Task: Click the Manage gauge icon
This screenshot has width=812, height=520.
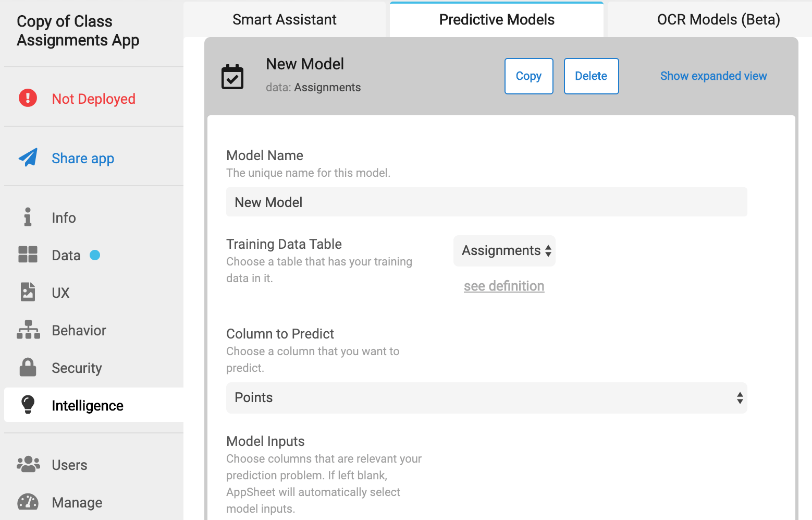Action: pyautogui.click(x=28, y=502)
